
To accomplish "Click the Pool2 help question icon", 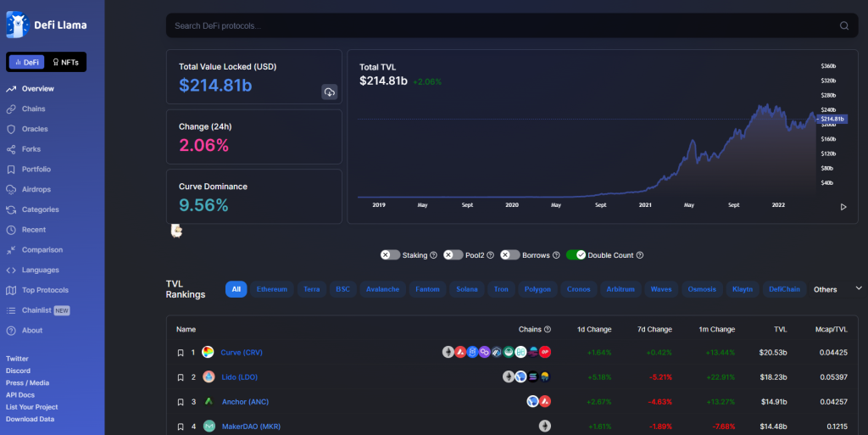I will [490, 255].
